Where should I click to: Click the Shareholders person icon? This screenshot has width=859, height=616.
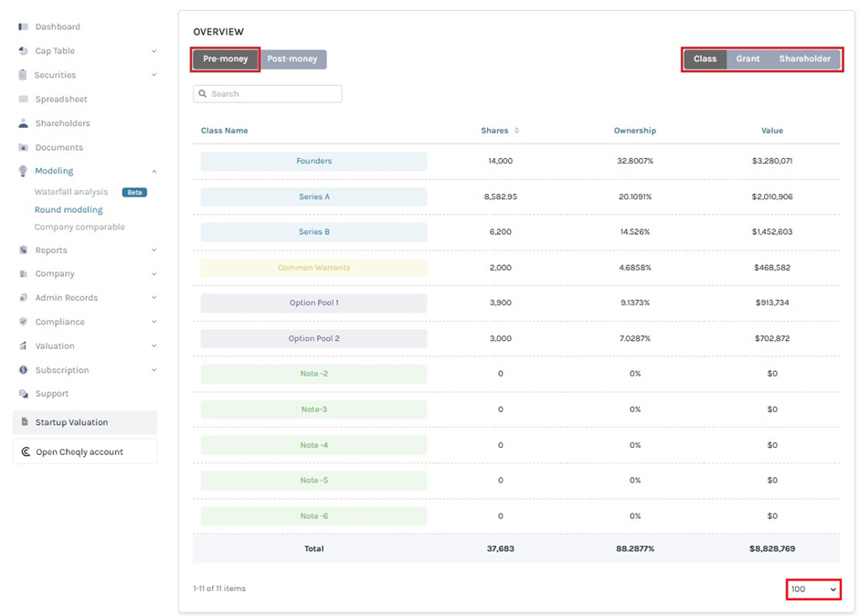point(23,123)
